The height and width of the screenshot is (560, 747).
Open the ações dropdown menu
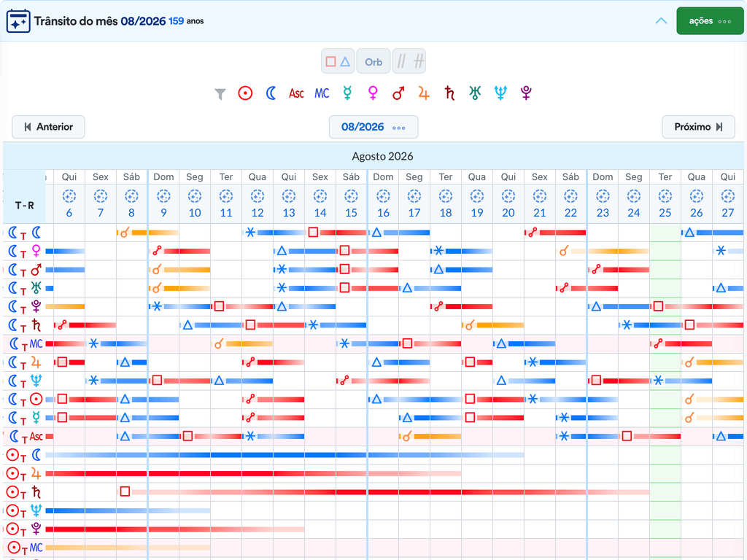coord(710,21)
